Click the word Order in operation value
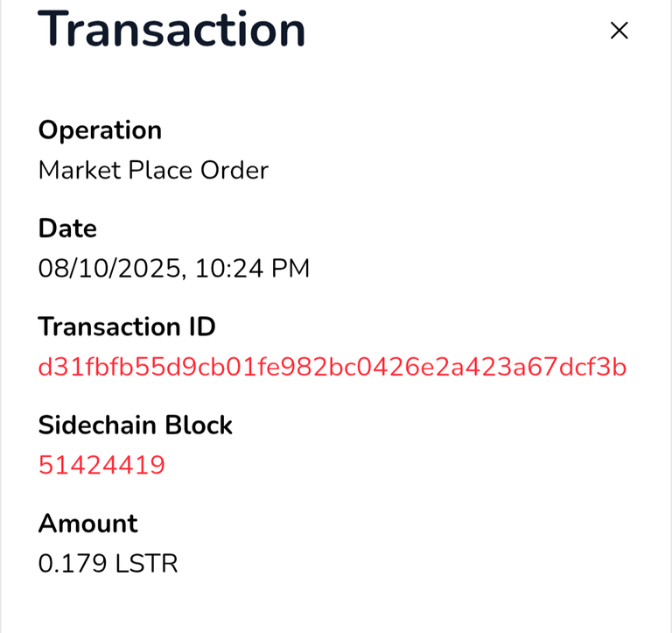Screen dimensions: 672x633 234,170
